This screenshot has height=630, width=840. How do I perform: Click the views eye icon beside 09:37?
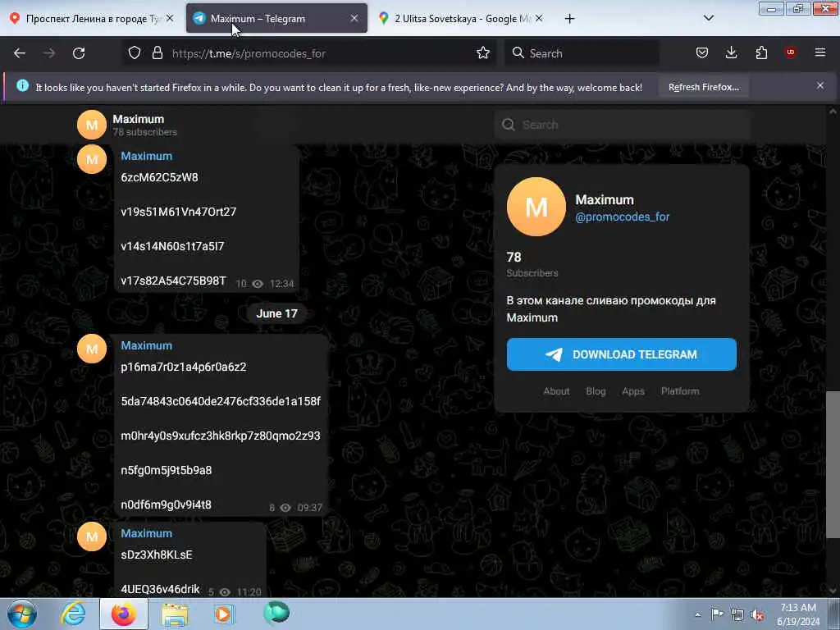pyautogui.click(x=285, y=507)
